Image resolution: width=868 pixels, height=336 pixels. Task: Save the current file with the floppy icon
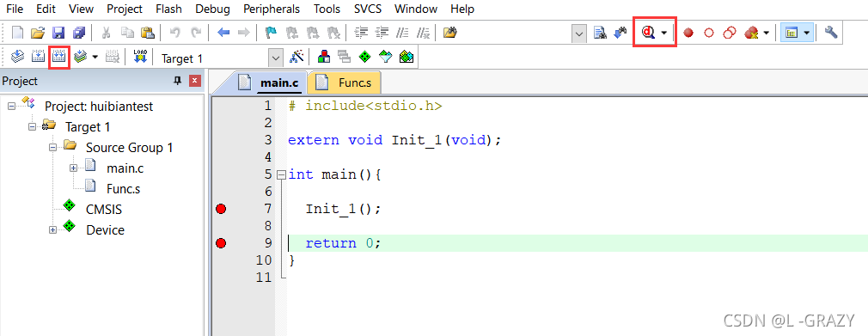coord(58,33)
